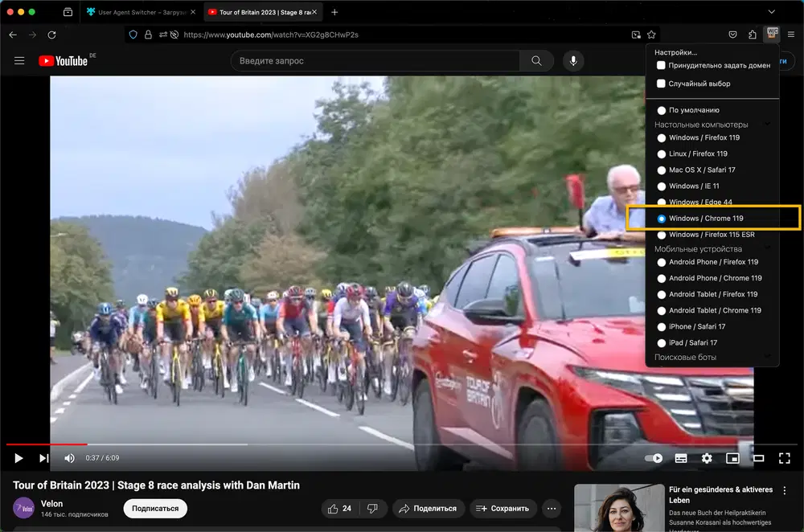Toggle the autoplay switch
This screenshot has width=804, height=532.
click(x=654, y=458)
